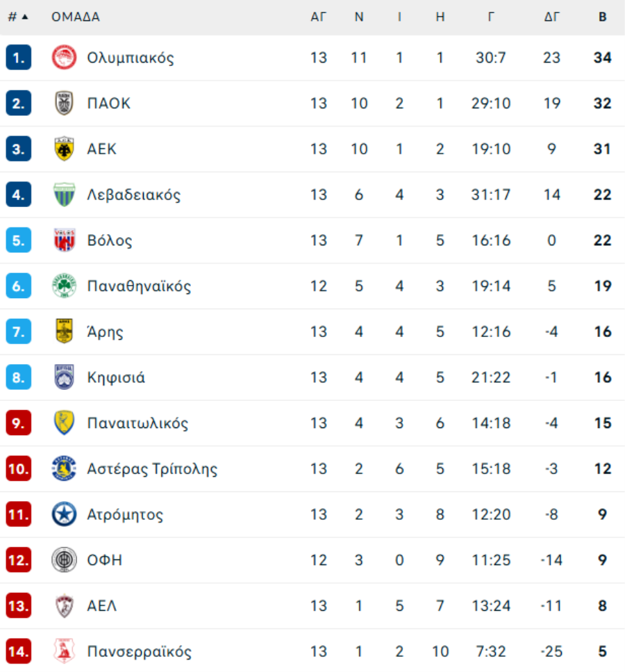Click the Πανσερραϊκός red team badge
The width and height of the screenshot is (625, 672).
click(x=64, y=652)
